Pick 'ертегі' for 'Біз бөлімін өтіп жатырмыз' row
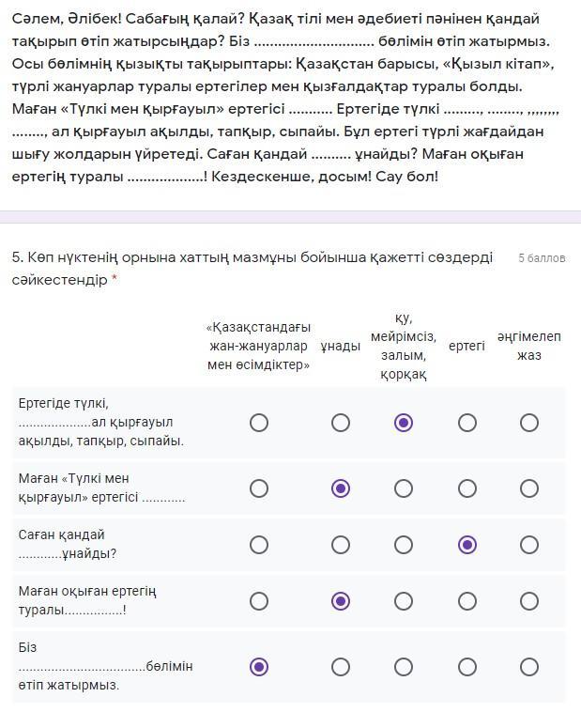 [467, 667]
